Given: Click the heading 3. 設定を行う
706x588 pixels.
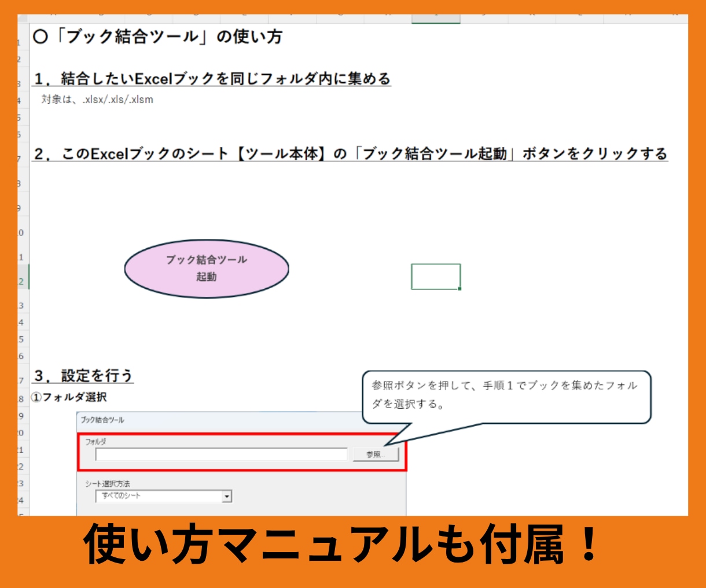Looking at the screenshot, I should click(x=83, y=376).
